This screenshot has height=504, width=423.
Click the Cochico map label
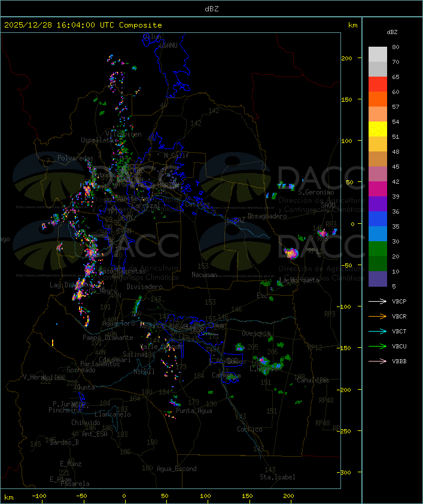(x=249, y=429)
